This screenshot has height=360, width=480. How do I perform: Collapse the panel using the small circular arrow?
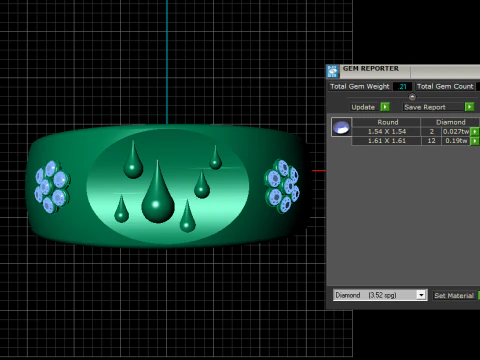pyautogui.click(x=412, y=97)
